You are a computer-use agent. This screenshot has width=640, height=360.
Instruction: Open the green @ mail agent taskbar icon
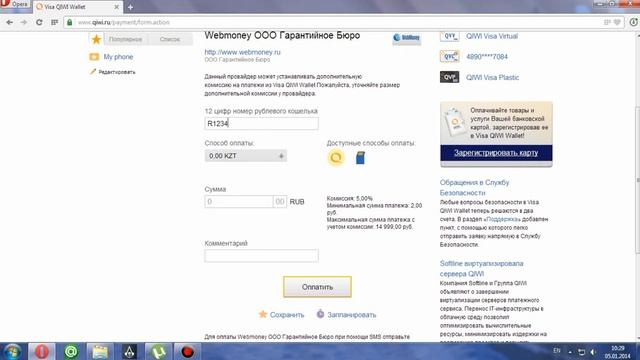pos(71,352)
